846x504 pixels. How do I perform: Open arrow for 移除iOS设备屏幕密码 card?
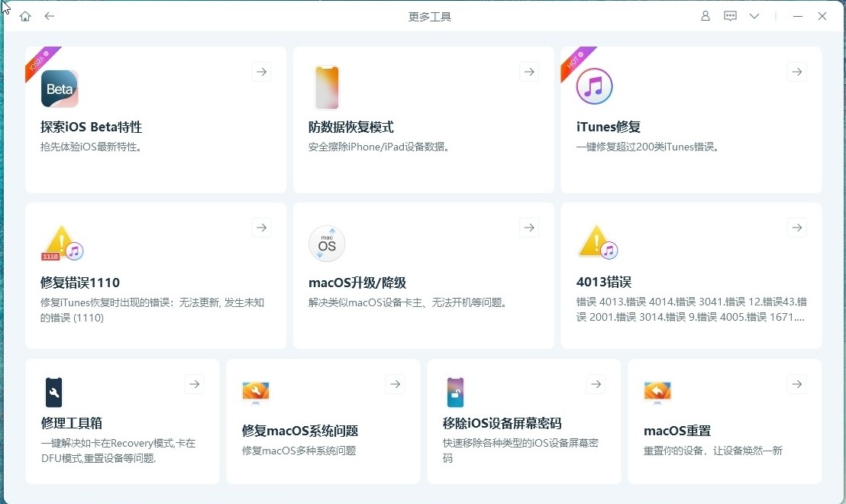596,384
